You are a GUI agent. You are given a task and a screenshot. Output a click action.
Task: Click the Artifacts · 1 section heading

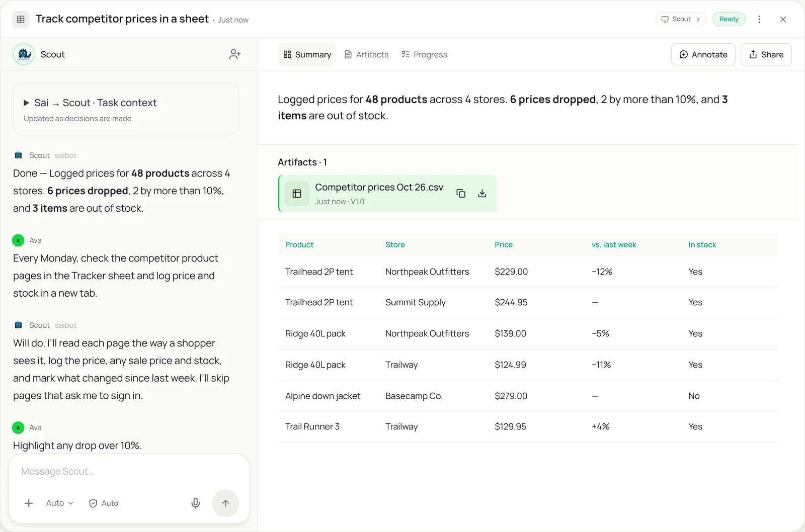302,162
